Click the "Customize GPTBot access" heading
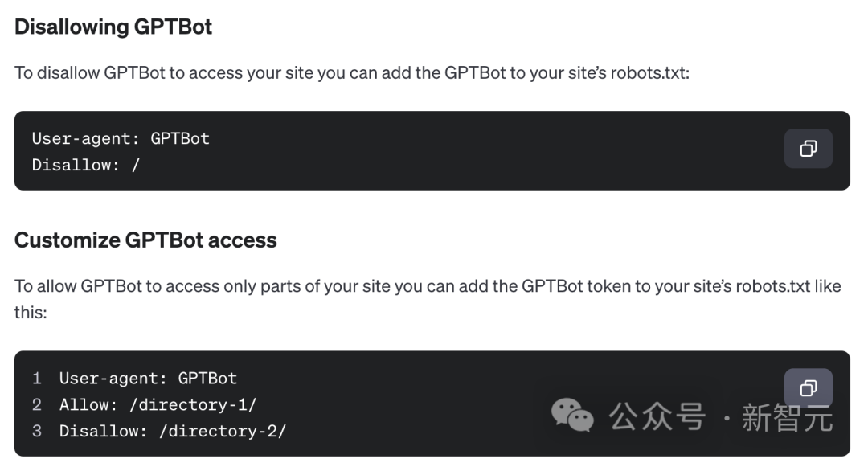The image size is (868, 463). (145, 240)
